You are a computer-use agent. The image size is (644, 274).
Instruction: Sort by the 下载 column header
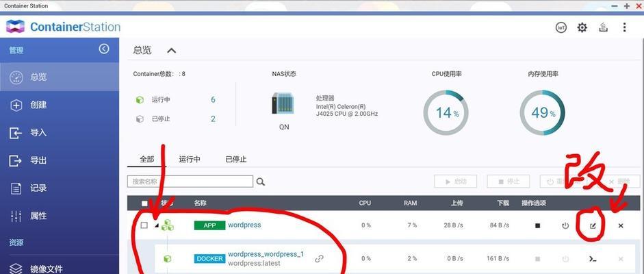pyautogui.click(x=503, y=203)
